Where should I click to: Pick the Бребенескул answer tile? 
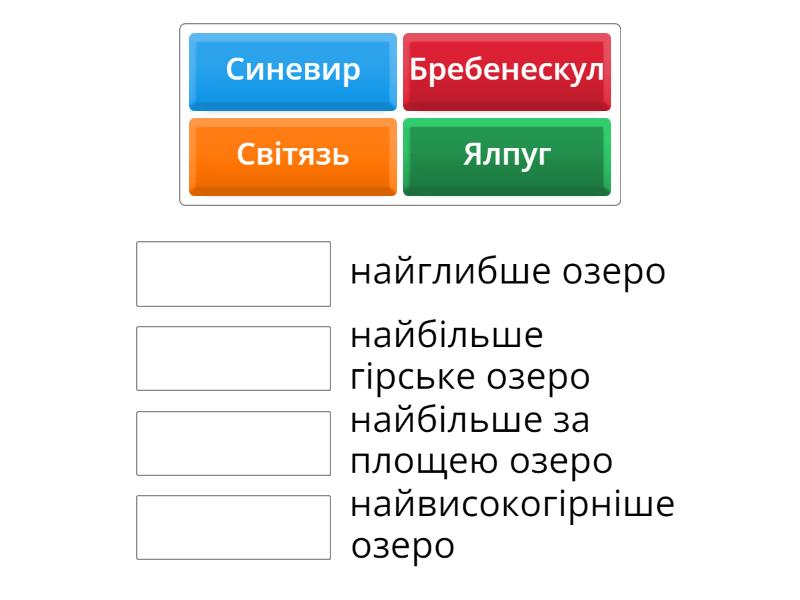tap(507, 71)
